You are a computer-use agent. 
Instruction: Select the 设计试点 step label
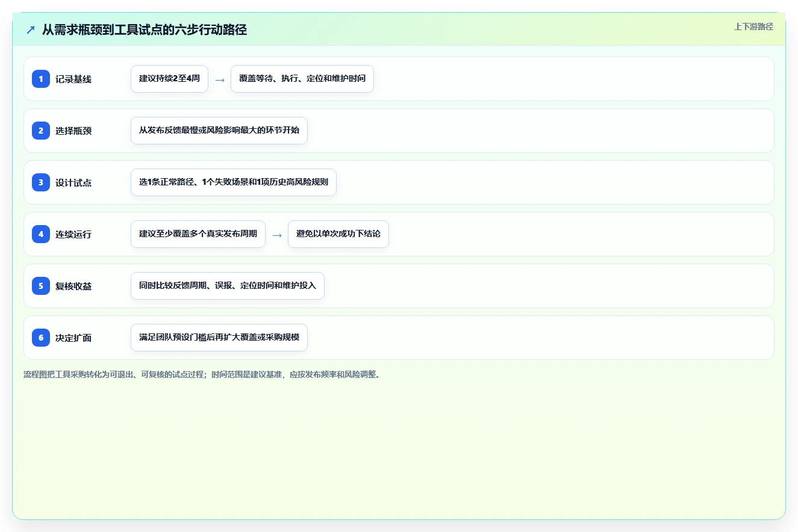tap(73, 182)
